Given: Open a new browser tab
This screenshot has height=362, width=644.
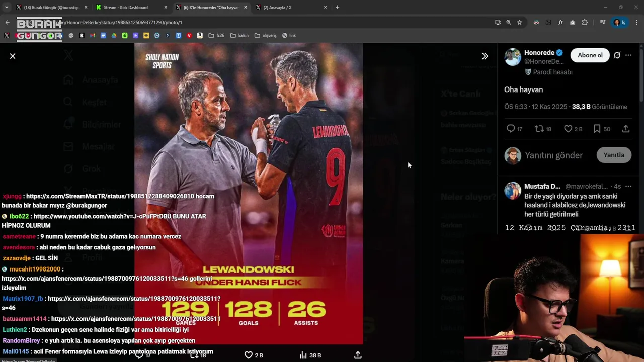Looking at the screenshot, I should [337, 7].
